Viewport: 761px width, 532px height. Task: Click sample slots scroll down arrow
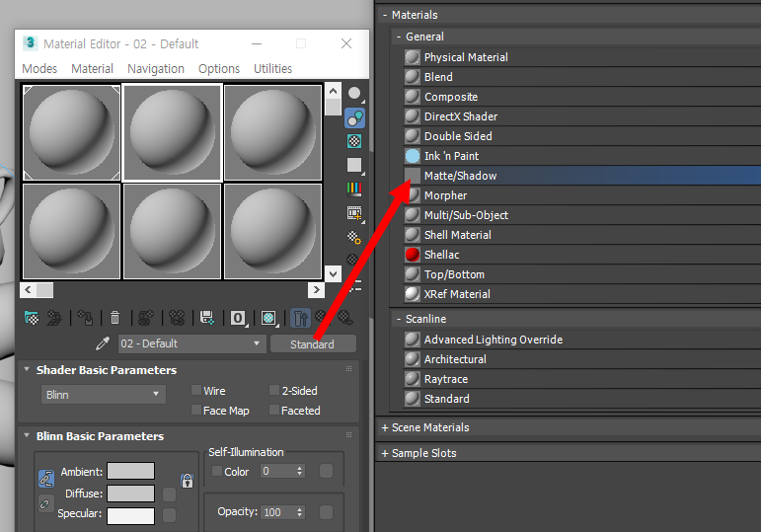[333, 273]
